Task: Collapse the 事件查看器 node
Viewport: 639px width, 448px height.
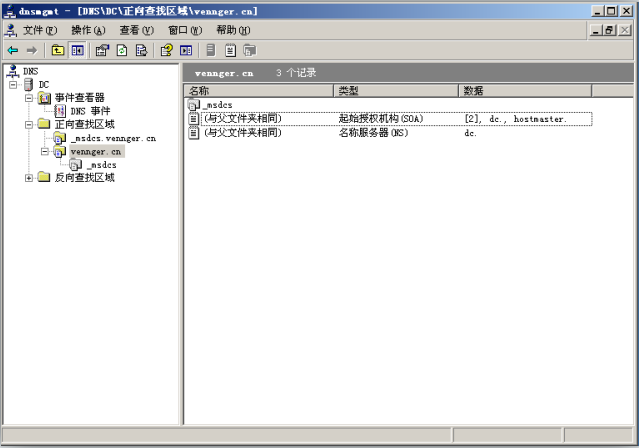Action: click(29, 98)
